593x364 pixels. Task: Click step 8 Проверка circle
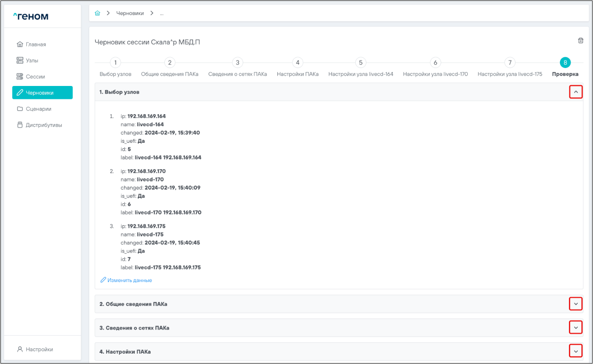click(x=565, y=63)
